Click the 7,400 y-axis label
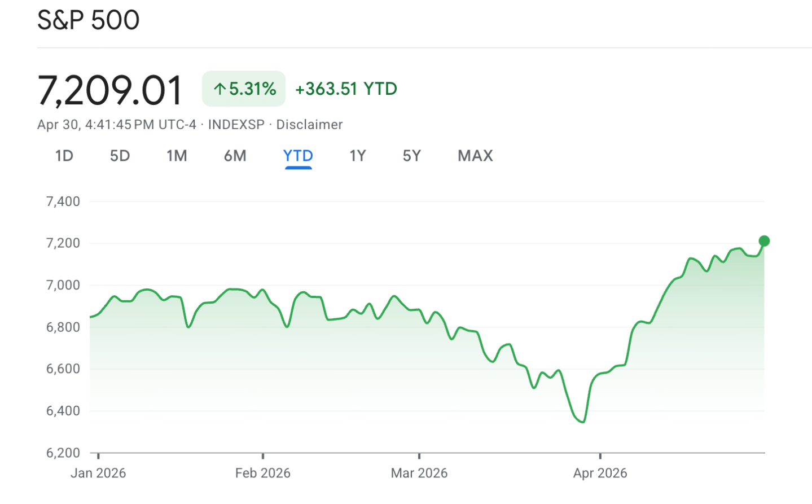 click(63, 201)
